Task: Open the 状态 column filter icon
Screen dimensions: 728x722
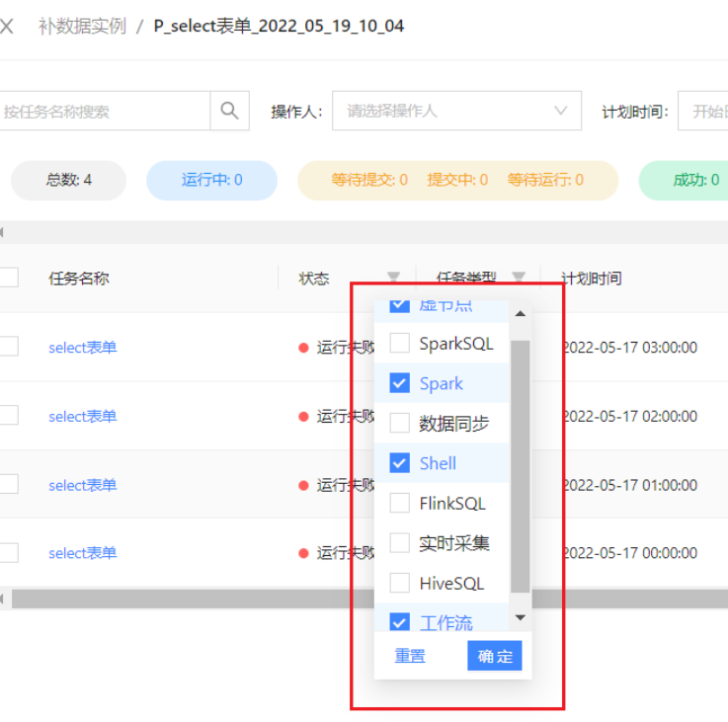Action: tap(393, 278)
